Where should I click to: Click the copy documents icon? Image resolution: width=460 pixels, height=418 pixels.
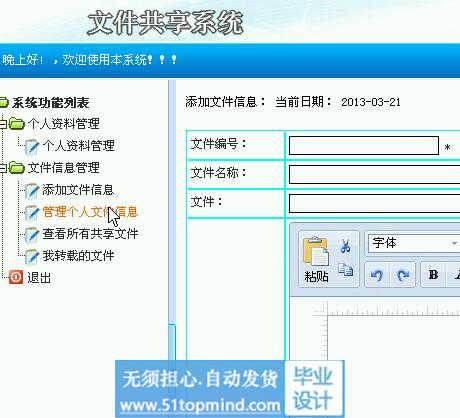coord(346,270)
